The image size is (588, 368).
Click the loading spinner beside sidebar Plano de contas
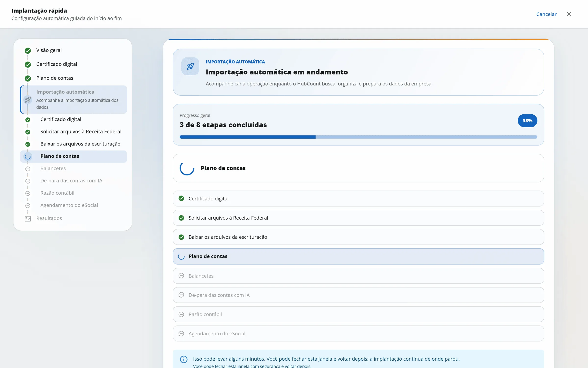tap(28, 157)
